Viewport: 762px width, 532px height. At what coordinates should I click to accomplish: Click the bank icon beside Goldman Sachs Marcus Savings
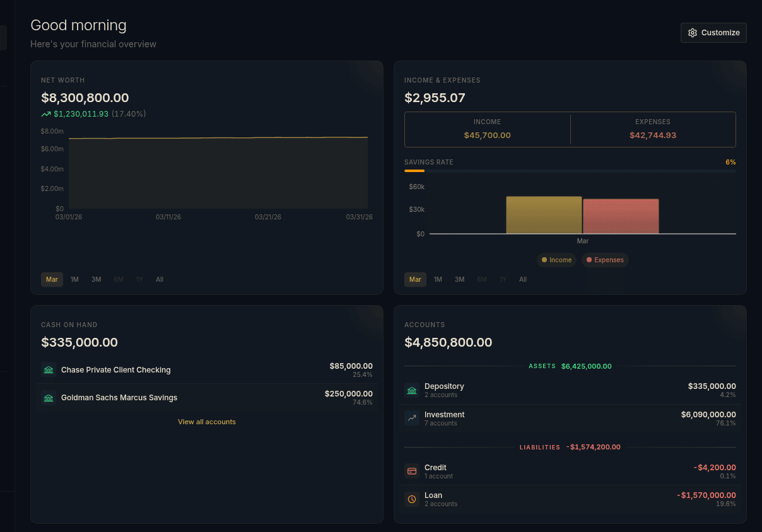coord(49,398)
